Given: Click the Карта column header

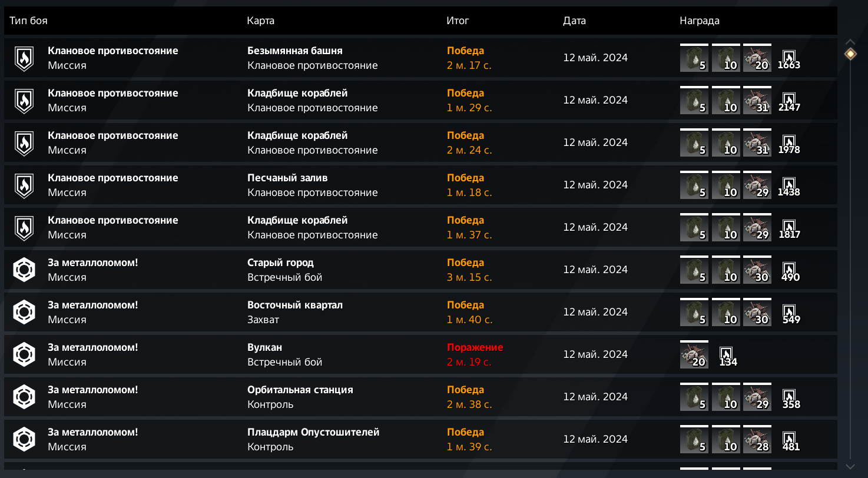Looking at the screenshot, I should point(261,21).
